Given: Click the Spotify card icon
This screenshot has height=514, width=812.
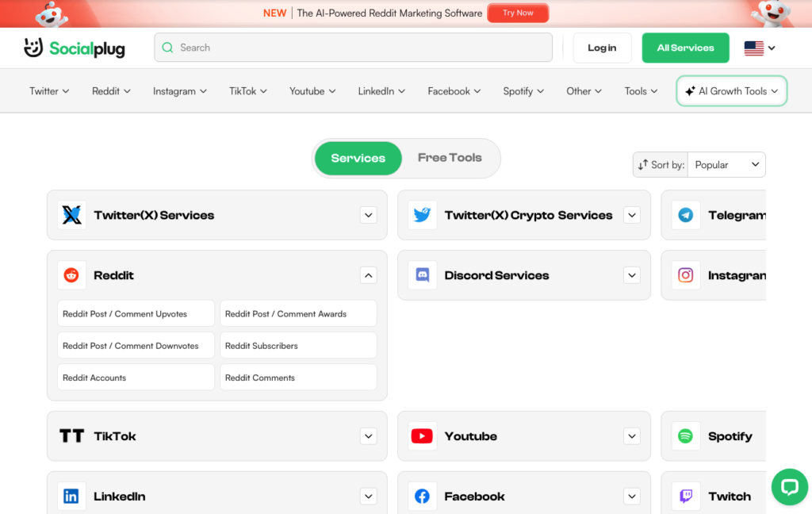Looking at the screenshot, I should pyautogui.click(x=686, y=436).
